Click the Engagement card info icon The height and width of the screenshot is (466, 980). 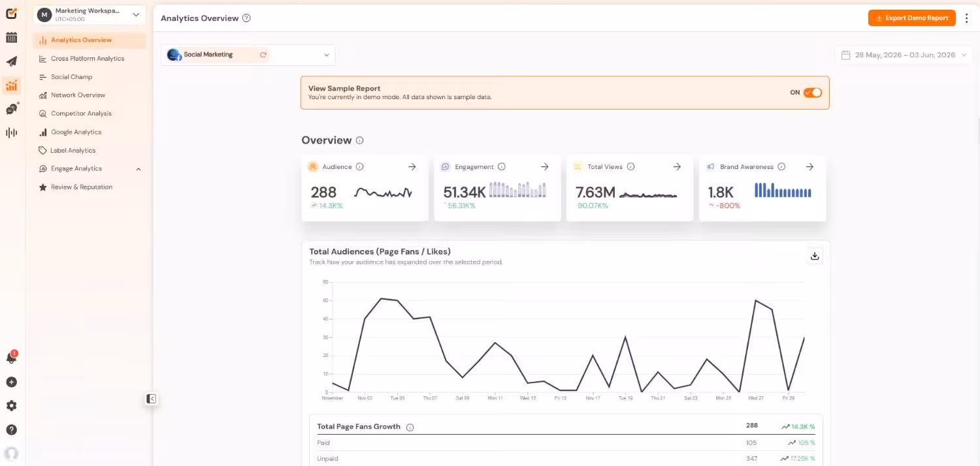[501, 167]
